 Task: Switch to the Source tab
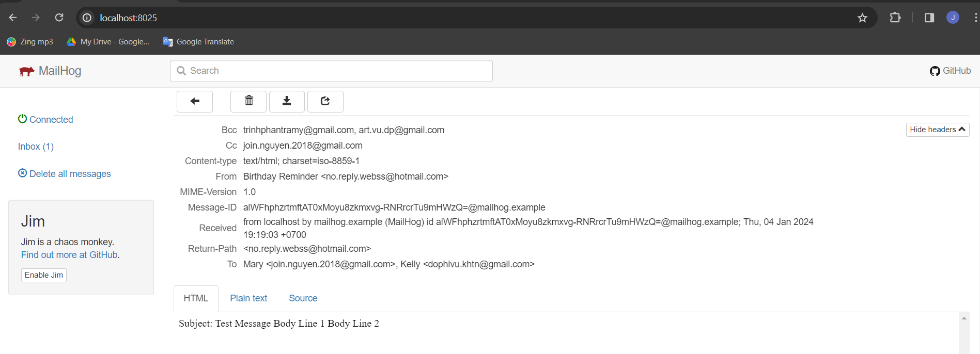point(303,298)
